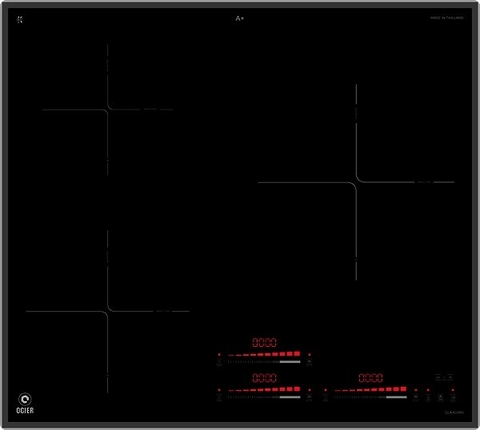
Task: Tap the right-hand zone power slider bar
Action: tap(370, 397)
